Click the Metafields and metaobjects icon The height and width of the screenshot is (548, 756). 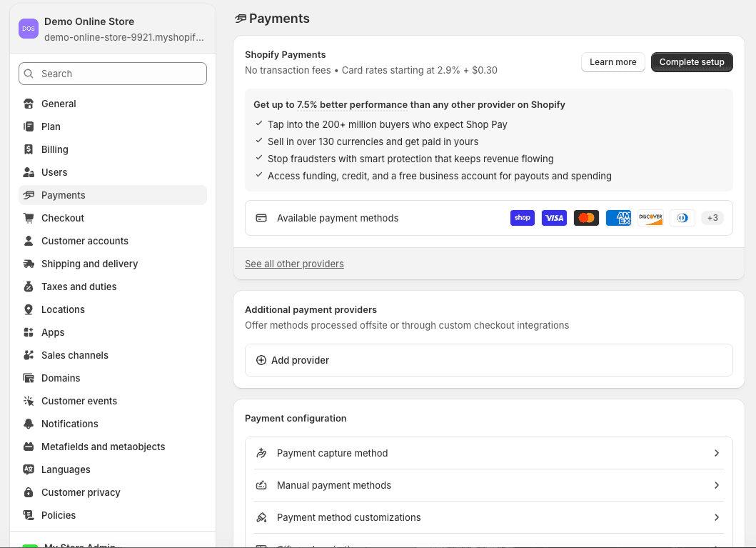[29, 447]
